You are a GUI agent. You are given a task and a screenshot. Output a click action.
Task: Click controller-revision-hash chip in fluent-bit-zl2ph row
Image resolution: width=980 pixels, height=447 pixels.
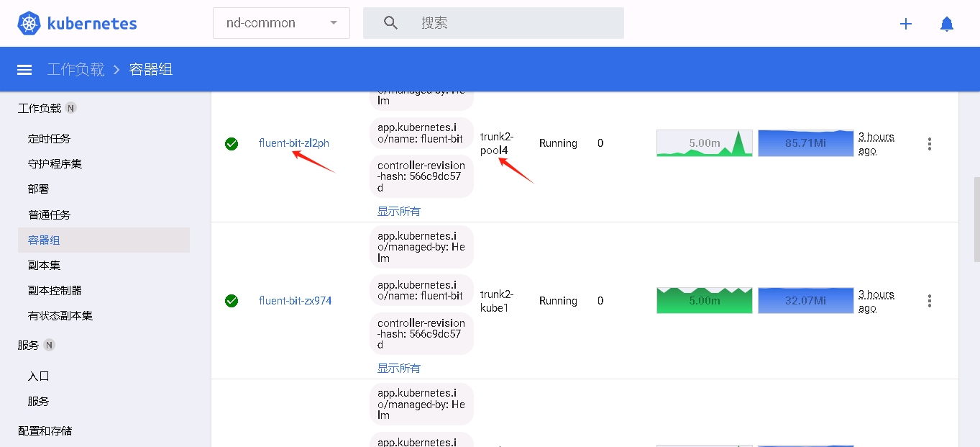421,176
